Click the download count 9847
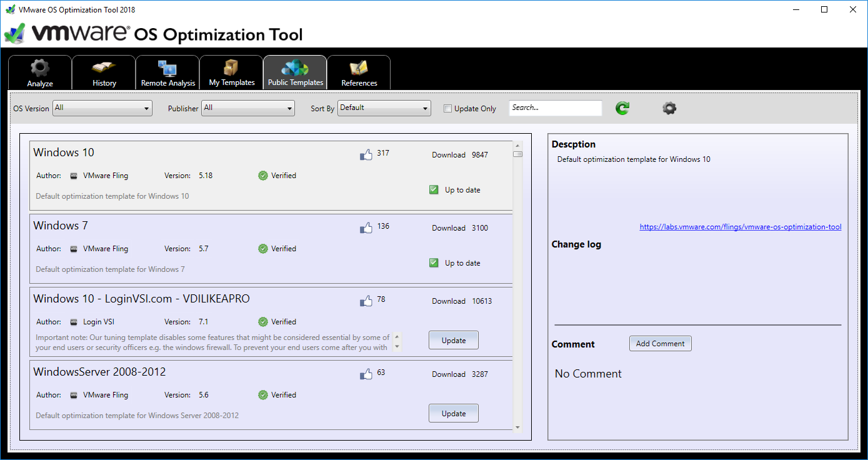Screen dimensions: 868x460 click(480, 155)
